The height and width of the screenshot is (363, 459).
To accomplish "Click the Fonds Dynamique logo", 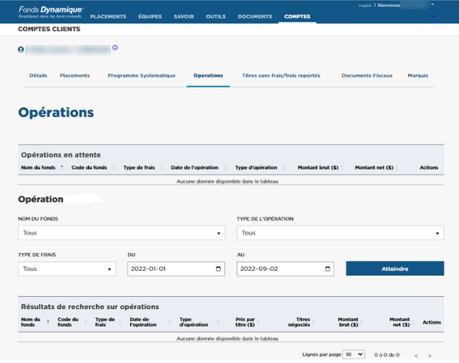I will point(50,12).
